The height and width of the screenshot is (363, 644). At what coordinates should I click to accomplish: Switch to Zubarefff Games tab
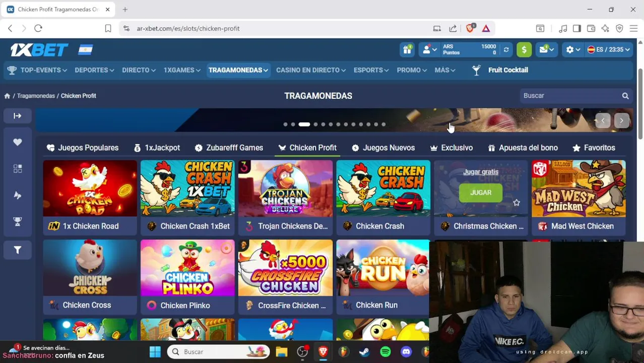(229, 148)
